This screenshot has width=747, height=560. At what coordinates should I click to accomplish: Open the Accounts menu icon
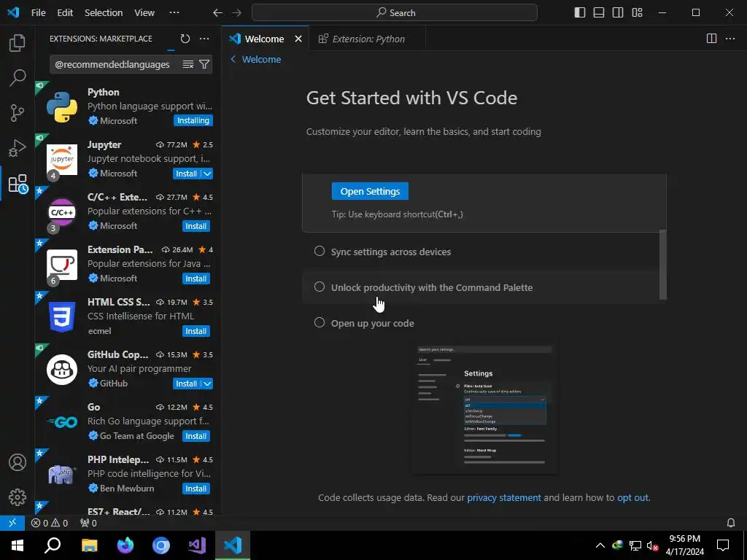tap(18, 462)
